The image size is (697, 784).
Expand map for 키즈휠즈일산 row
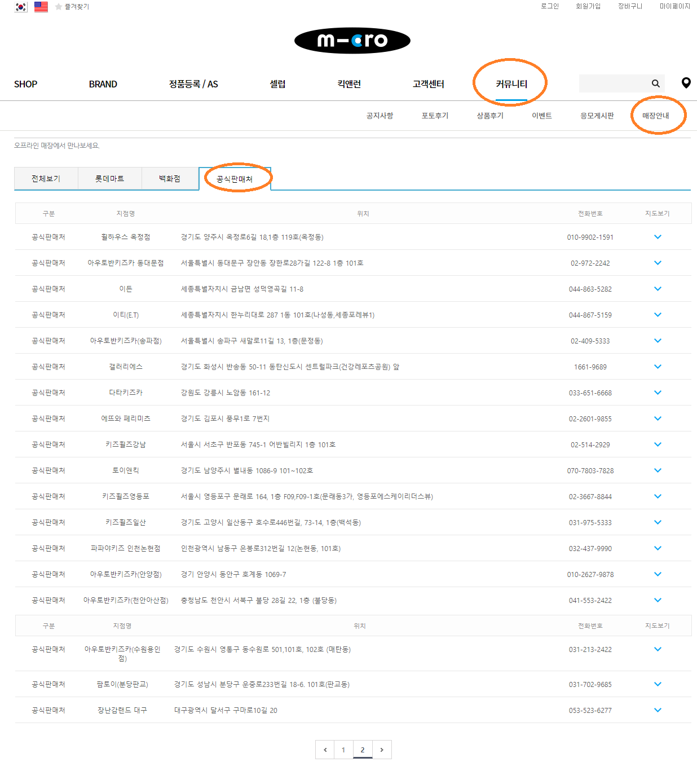(x=658, y=522)
